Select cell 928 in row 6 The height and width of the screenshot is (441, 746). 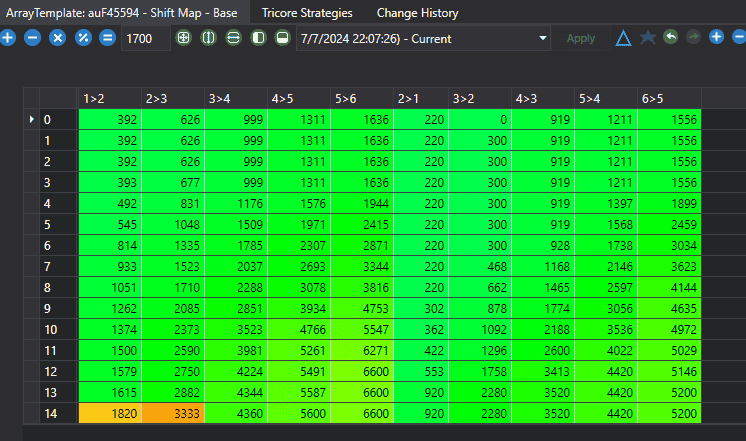pos(543,245)
